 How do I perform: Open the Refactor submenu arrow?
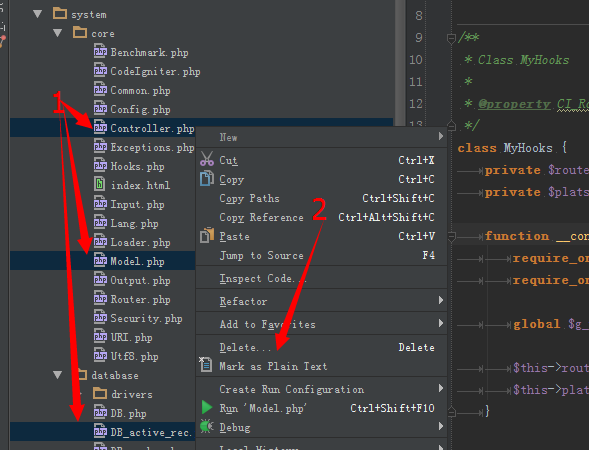coord(441,300)
